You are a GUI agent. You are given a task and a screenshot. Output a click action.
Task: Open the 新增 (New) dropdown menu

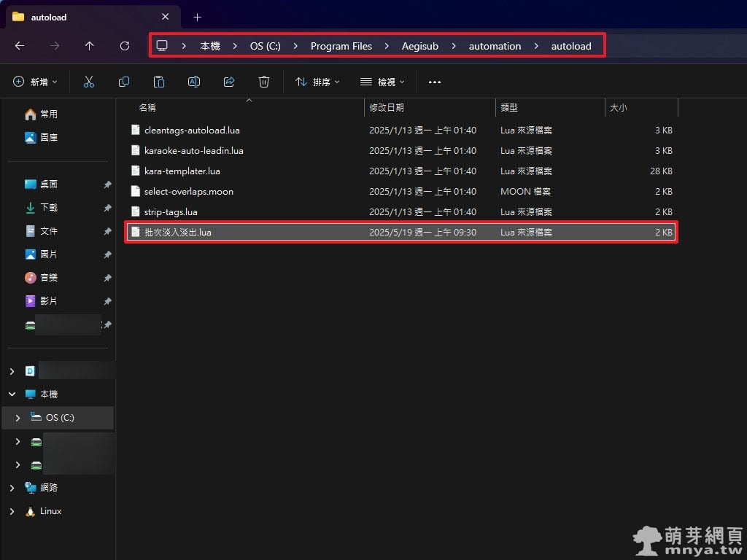click(x=35, y=82)
